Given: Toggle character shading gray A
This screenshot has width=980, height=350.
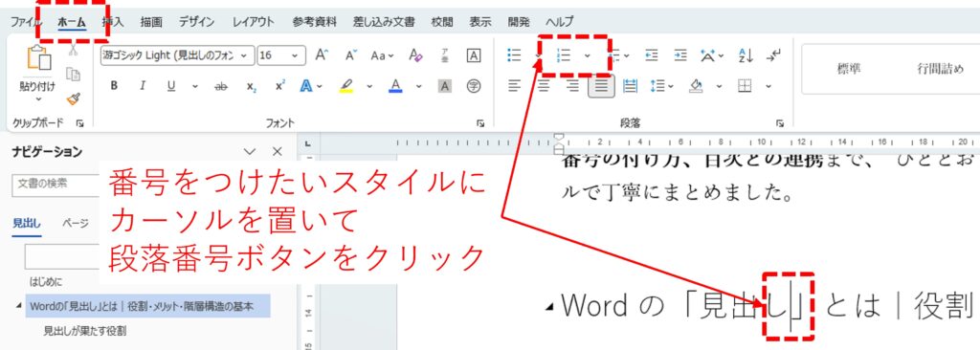Looking at the screenshot, I should [x=445, y=86].
